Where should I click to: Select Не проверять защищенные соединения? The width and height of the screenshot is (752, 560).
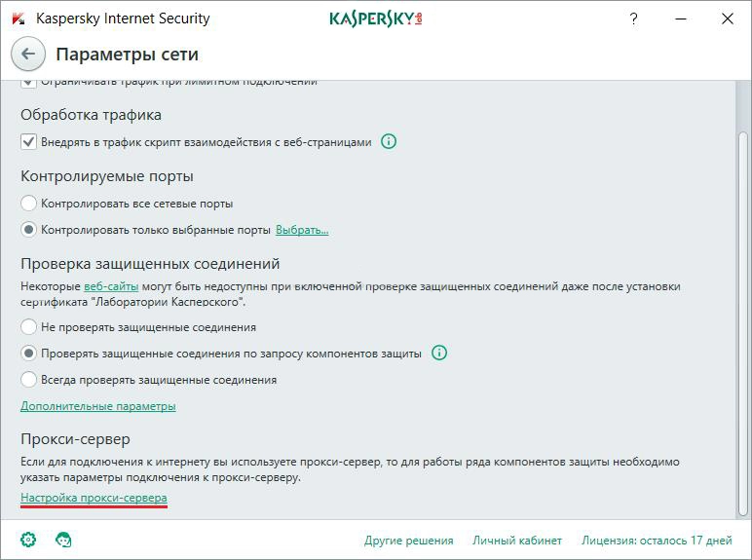tap(28, 327)
